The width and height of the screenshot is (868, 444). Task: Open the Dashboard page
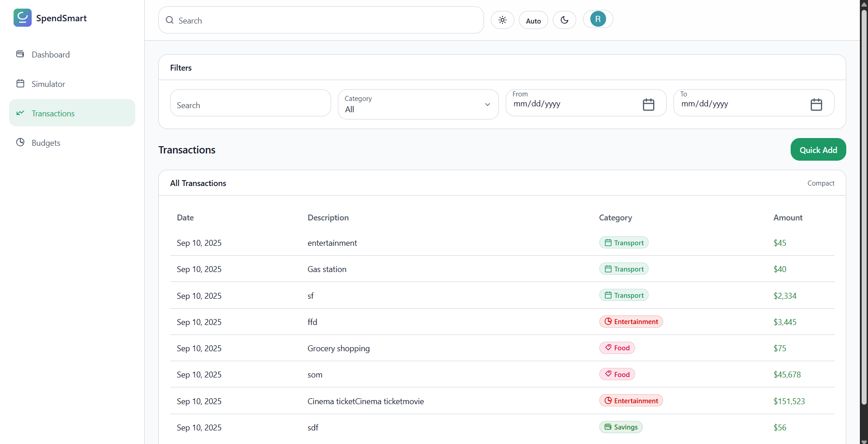(x=72, y=54)
